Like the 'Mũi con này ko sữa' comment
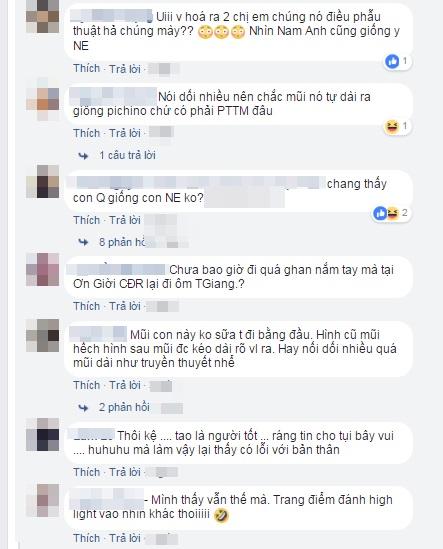Viewport: 443px width, 549px height. point(86,385)
